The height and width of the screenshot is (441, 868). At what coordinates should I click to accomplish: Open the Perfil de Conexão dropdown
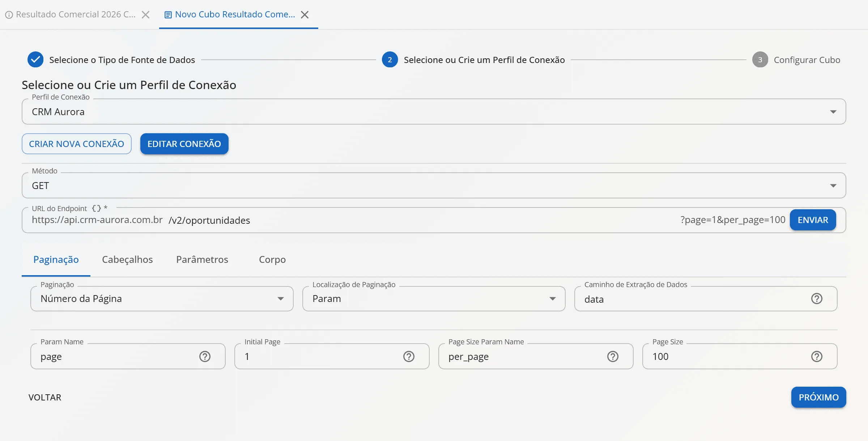pyautogui.click(x=434, y=112)
